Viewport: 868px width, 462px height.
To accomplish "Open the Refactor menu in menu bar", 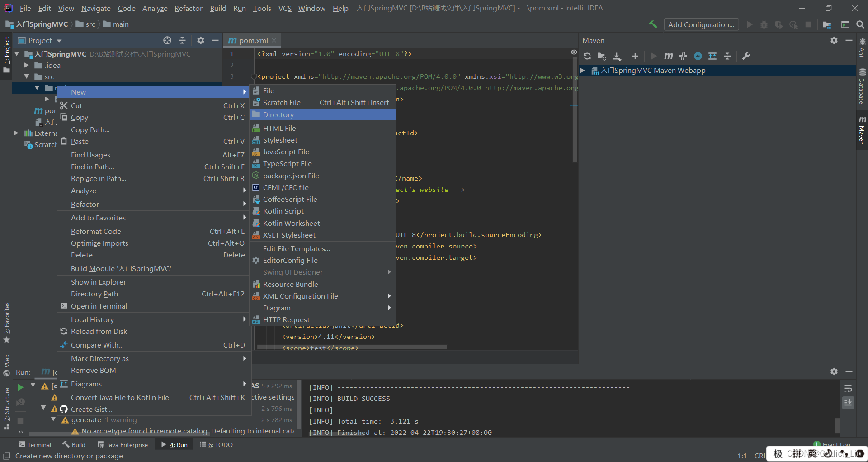I will (x=188, y=8).
